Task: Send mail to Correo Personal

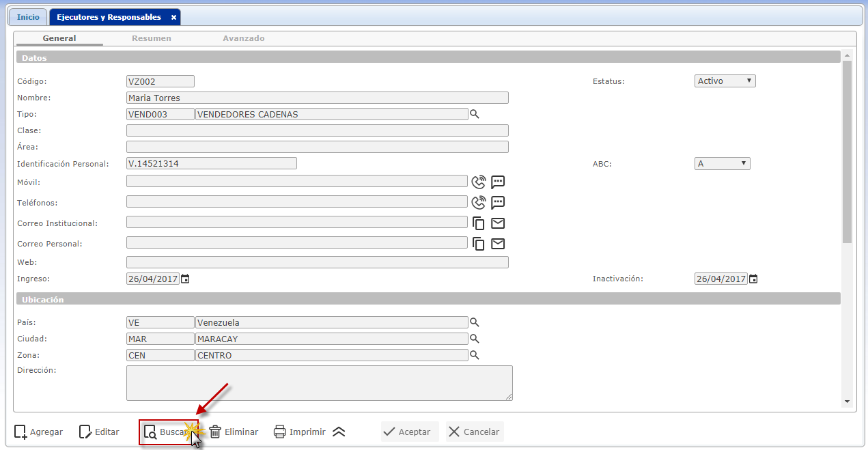Action: click(498, 244)
